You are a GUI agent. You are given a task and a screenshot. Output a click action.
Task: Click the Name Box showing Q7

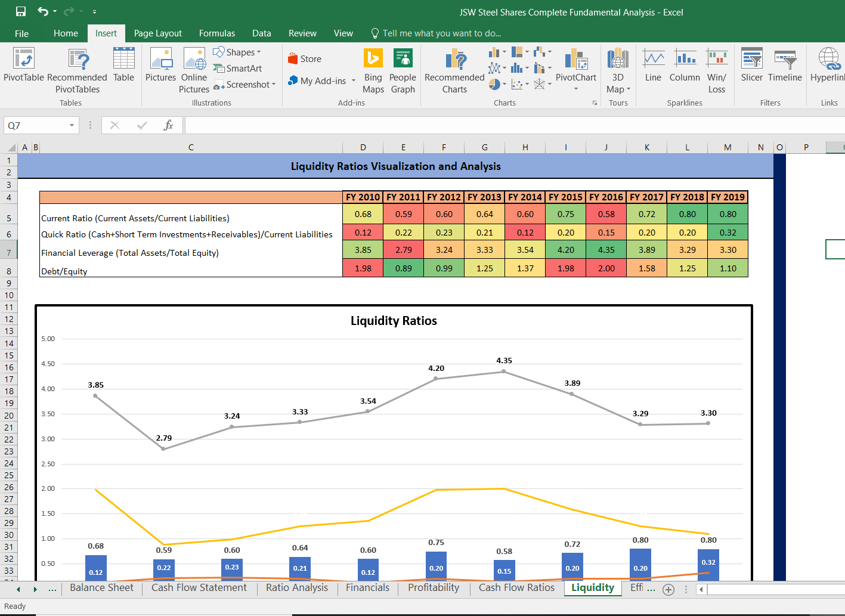pos(36,125)
